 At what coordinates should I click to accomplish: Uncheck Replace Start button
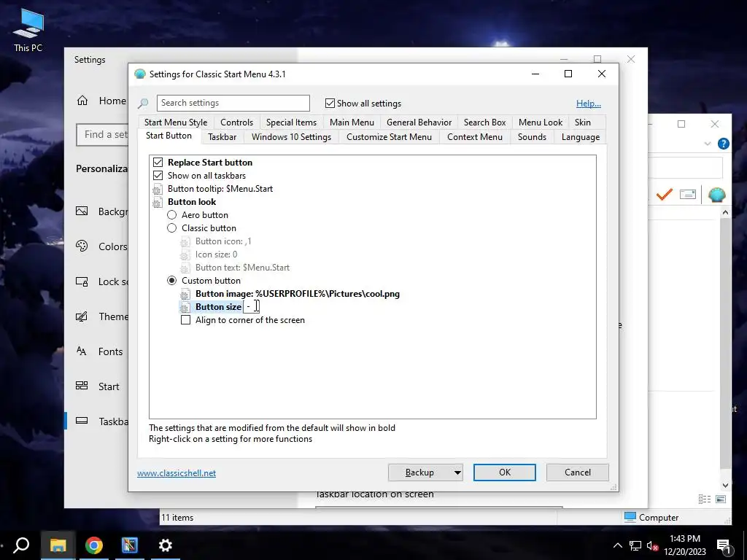pos(158,163)
